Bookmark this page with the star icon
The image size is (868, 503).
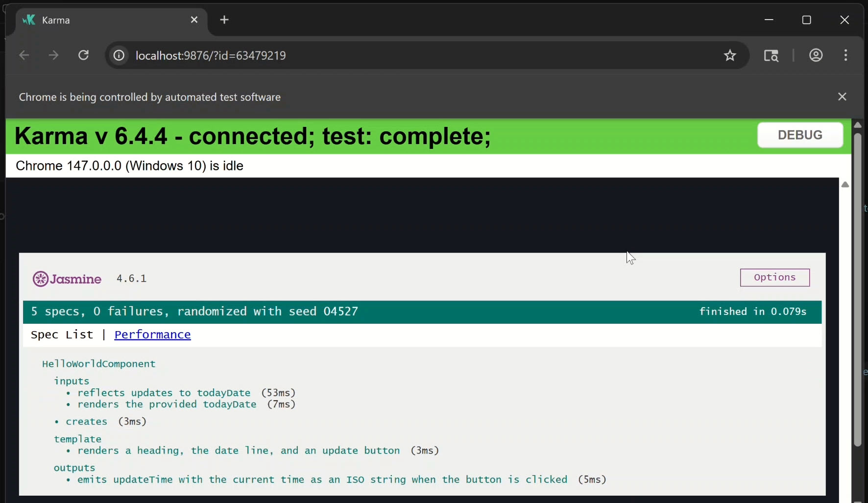click(x=730, y=55)
